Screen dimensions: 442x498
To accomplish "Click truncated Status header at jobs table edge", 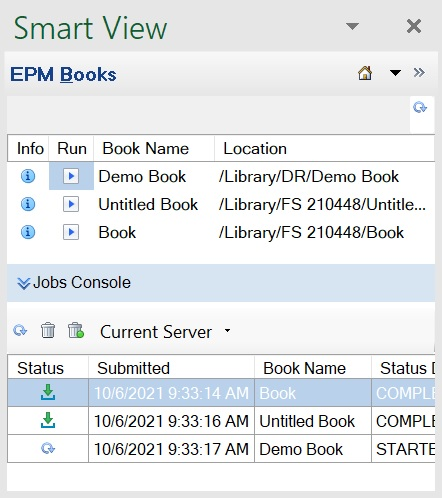I will tap(403, 368).
